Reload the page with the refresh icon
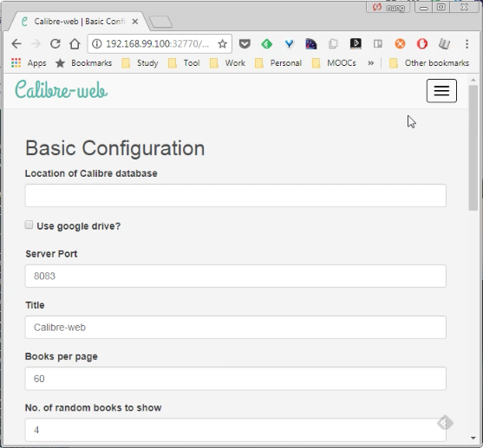The image size is (483, 448). (55, 44)
